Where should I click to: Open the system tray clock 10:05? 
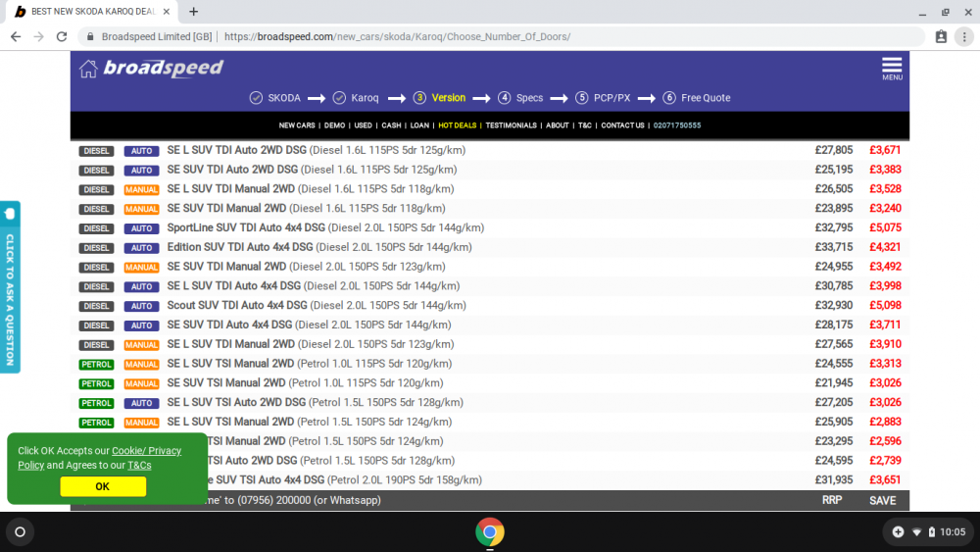coord(953,532)
